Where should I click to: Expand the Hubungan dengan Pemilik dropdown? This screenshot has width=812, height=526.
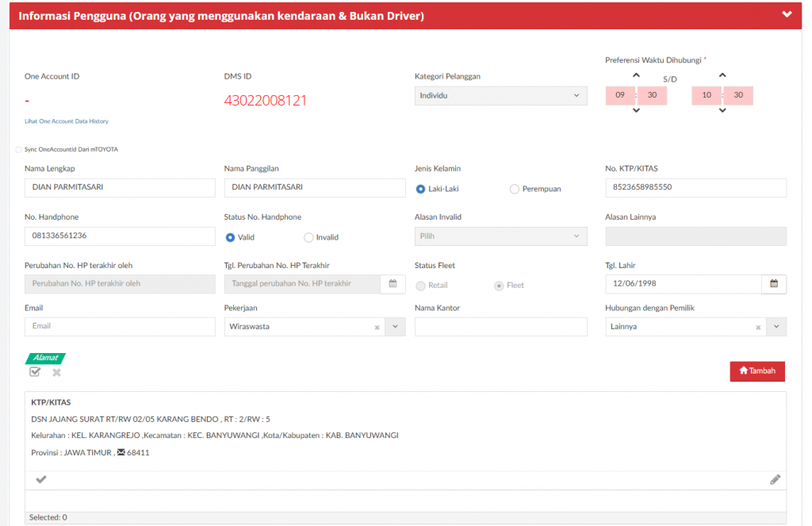(776, 327)
